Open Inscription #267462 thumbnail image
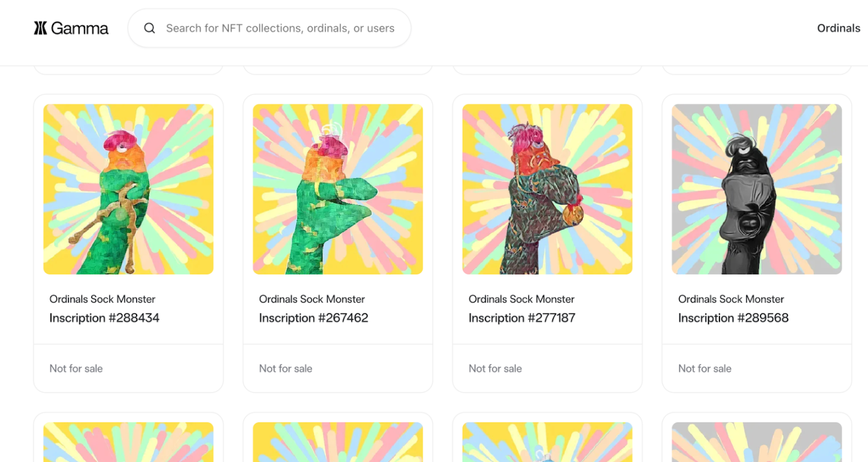Image resolution: width=868 pixels, height=462 pixels. pos(338,189)
